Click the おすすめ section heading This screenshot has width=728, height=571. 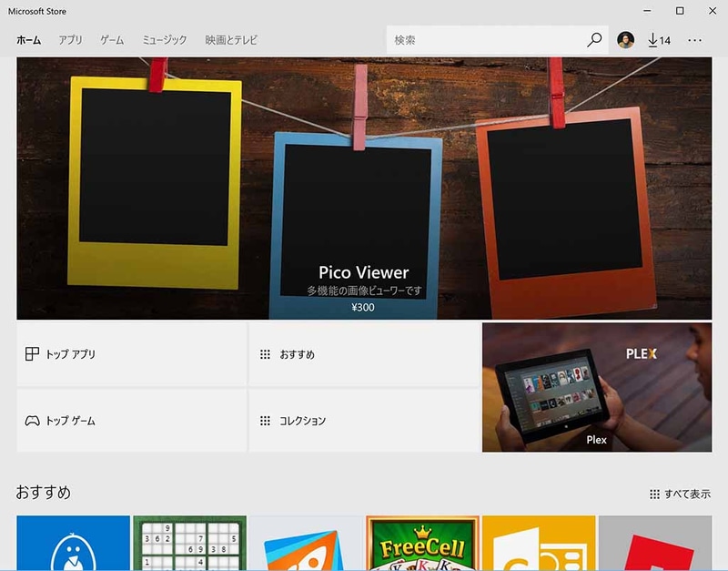click(43, 492)
